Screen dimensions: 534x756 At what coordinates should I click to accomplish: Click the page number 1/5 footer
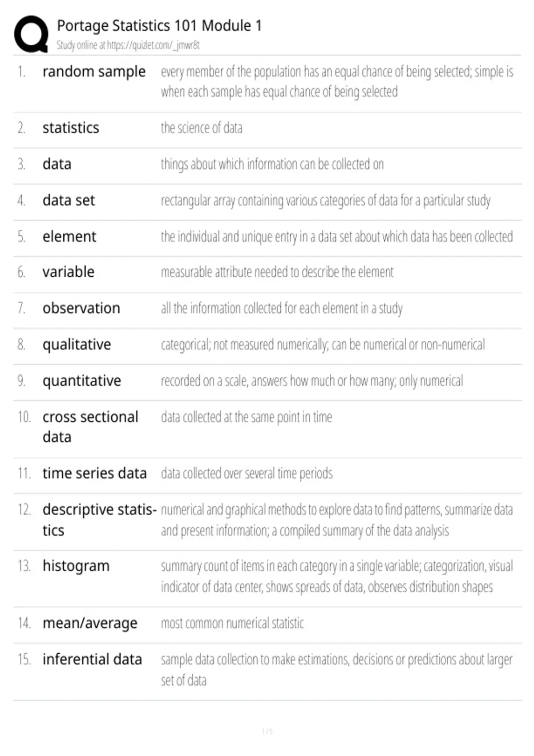coord(267,732)
